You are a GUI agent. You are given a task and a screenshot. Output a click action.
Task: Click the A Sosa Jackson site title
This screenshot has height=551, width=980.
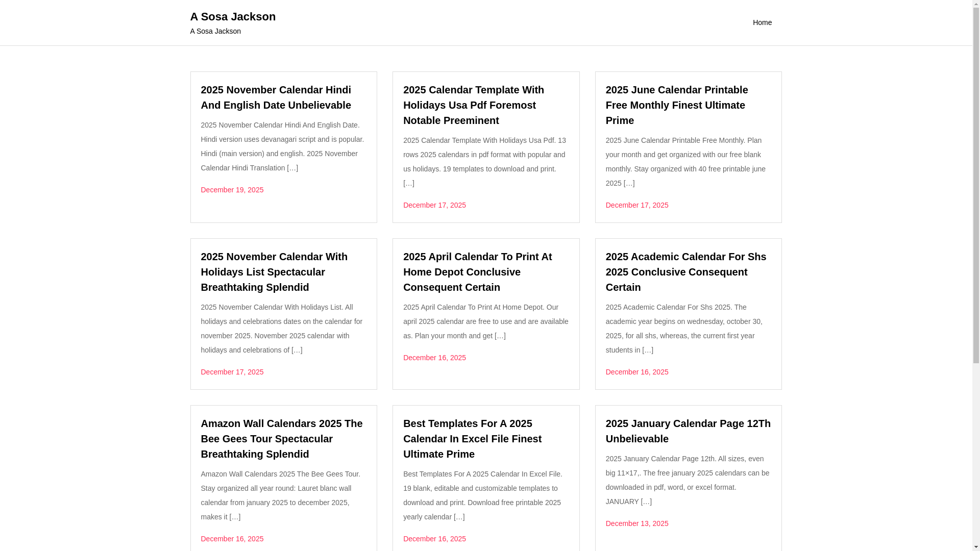(x=233, y=16)
